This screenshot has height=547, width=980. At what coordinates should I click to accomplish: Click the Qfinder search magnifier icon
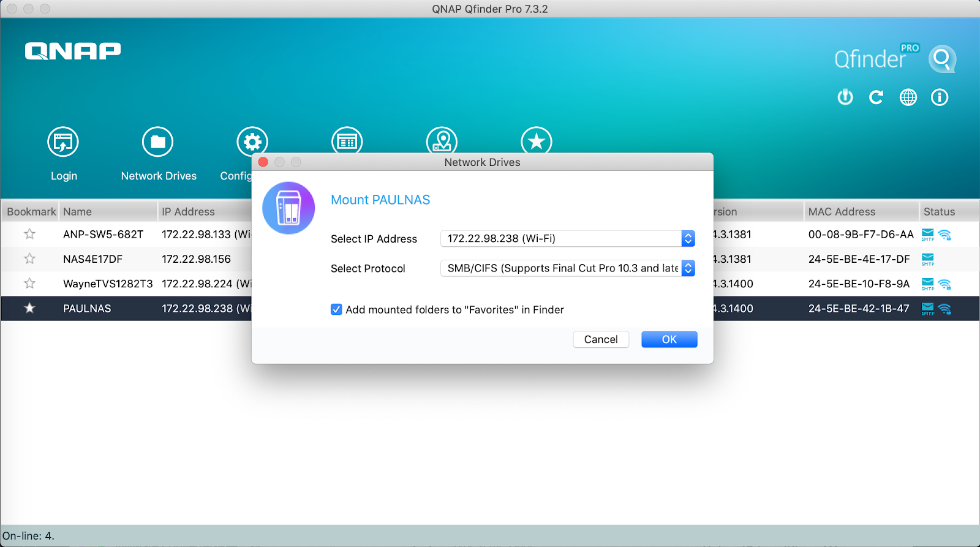[x=942, y=59]
